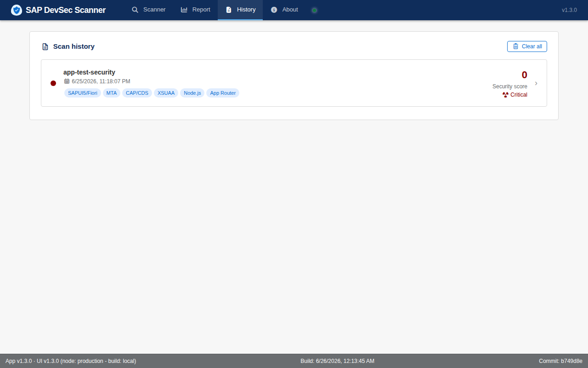Image resolution: width=588 pixels, height=368 pixels.
Task: Click the scan date 6/25/2026, 11:18:07 PM
Action: tap(101, 81)
